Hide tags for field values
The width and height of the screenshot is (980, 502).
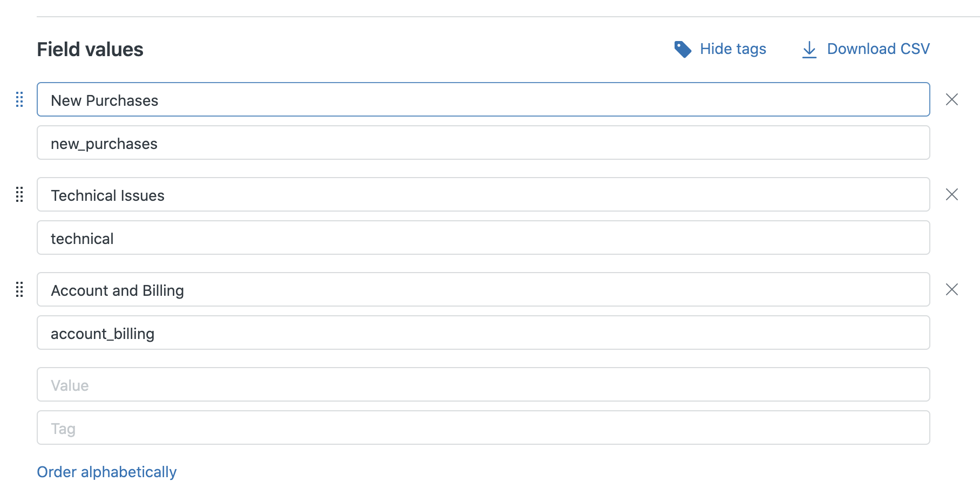point(733,49)
